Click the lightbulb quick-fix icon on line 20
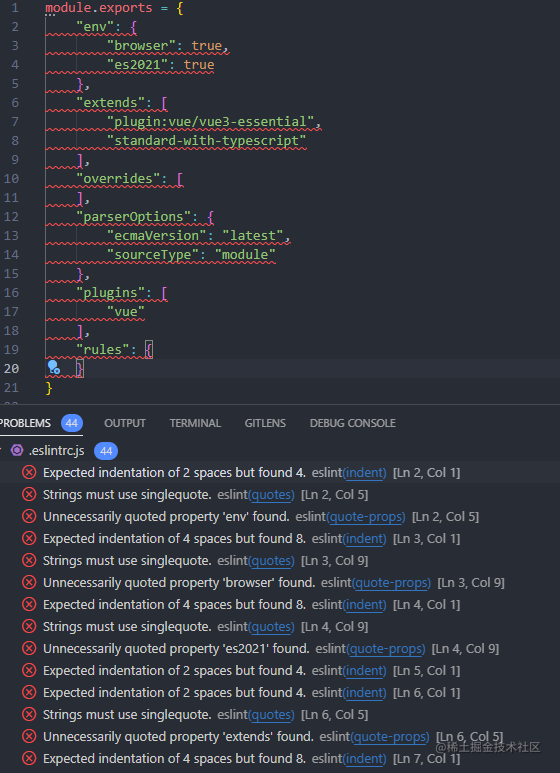The width and height of the screenshot is (560, 773). [53, 367]
